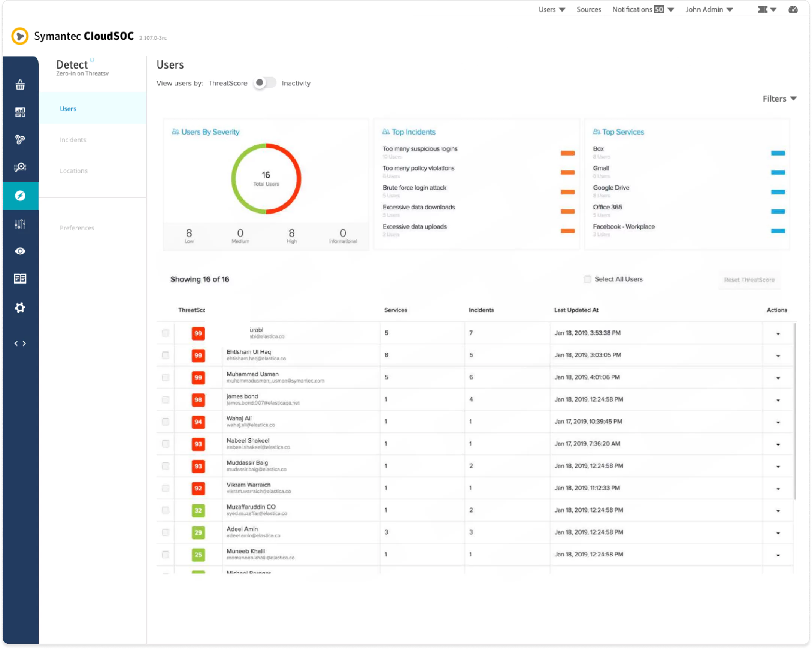Open Actions dropdown for james bond

pos(778,401)
